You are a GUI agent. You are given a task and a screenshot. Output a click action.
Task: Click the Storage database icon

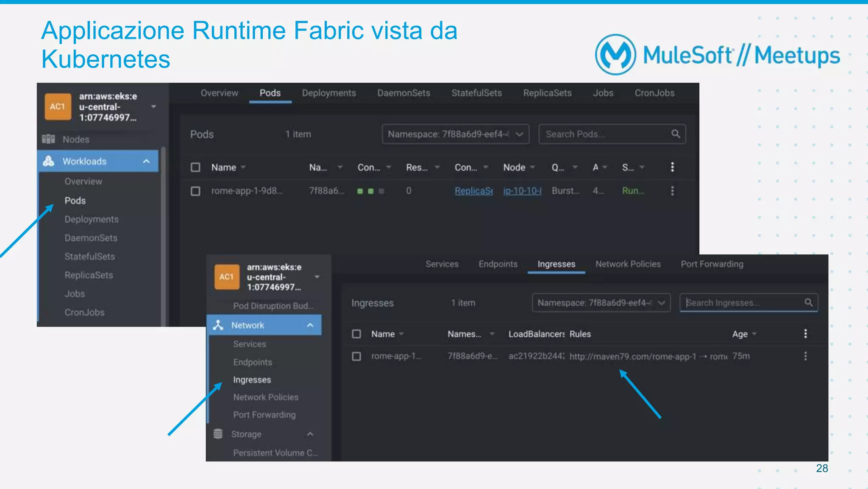(218, 434)
